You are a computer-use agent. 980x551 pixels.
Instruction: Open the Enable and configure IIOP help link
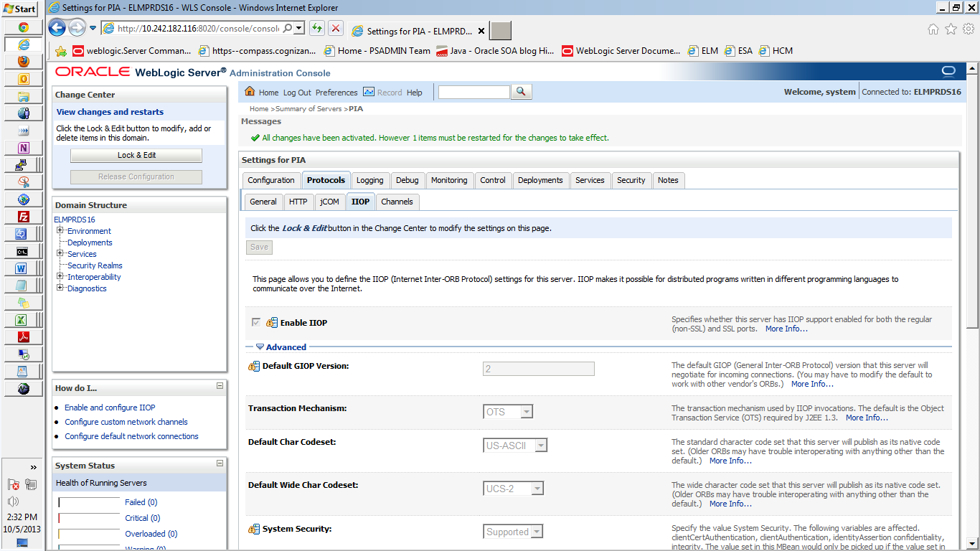click(109, 407)
